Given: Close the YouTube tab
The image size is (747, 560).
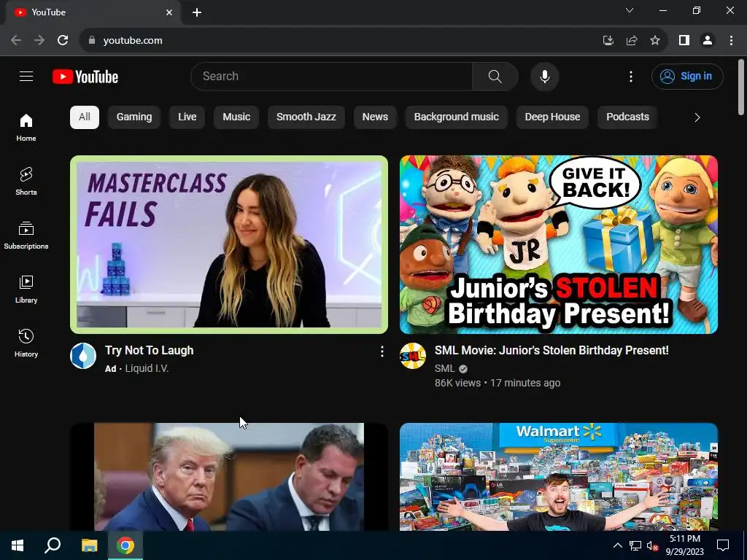Looking at the screenshot, I should (169, 12).
